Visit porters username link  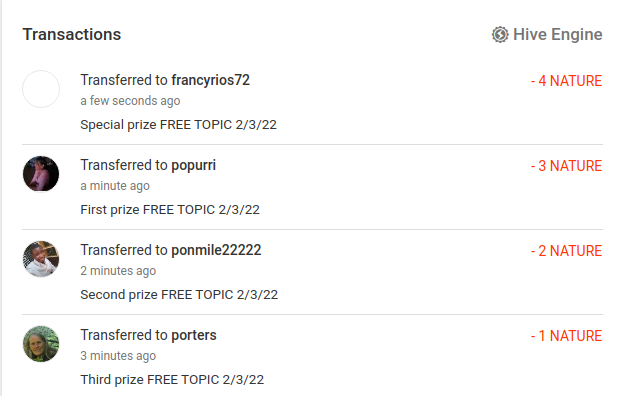(x=194, y=335)
